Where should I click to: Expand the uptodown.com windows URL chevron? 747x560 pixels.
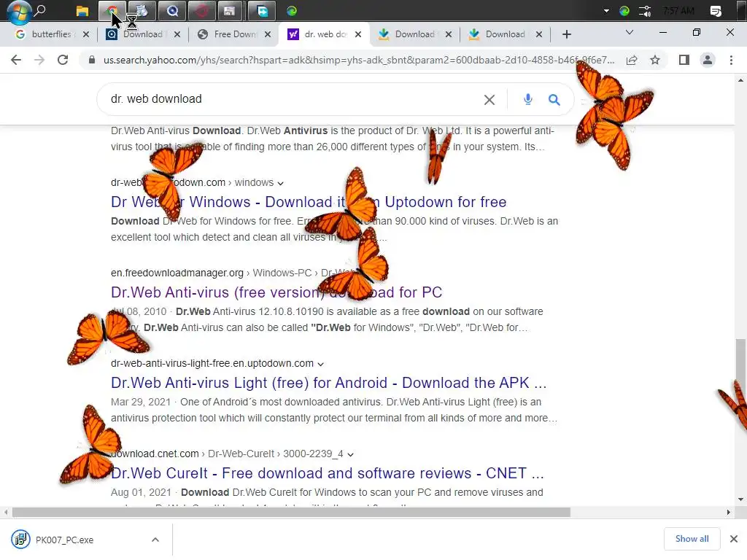(281, 183)
